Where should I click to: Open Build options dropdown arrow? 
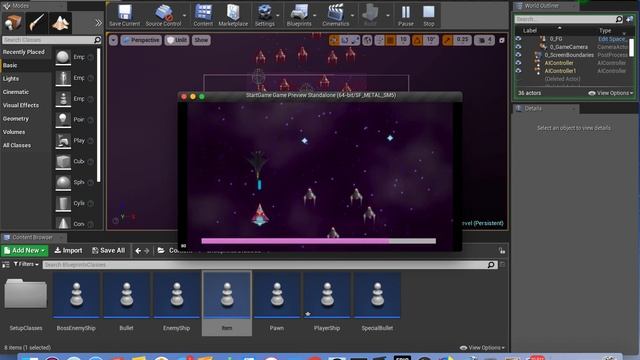click(x=388, y=16)
